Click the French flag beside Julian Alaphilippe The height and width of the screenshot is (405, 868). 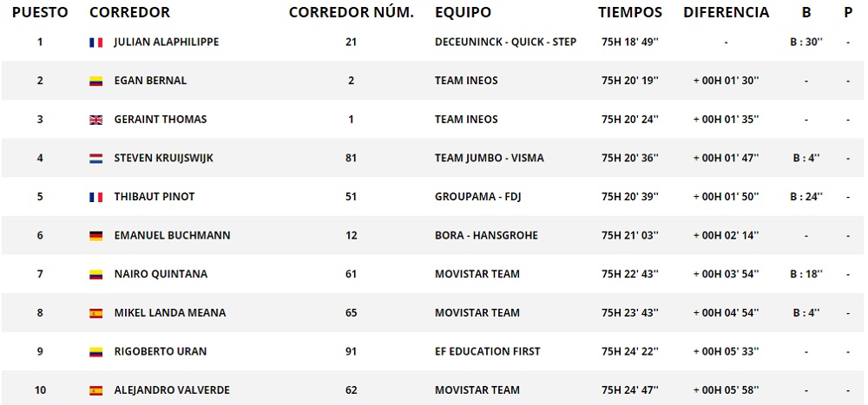pos(96,42)
